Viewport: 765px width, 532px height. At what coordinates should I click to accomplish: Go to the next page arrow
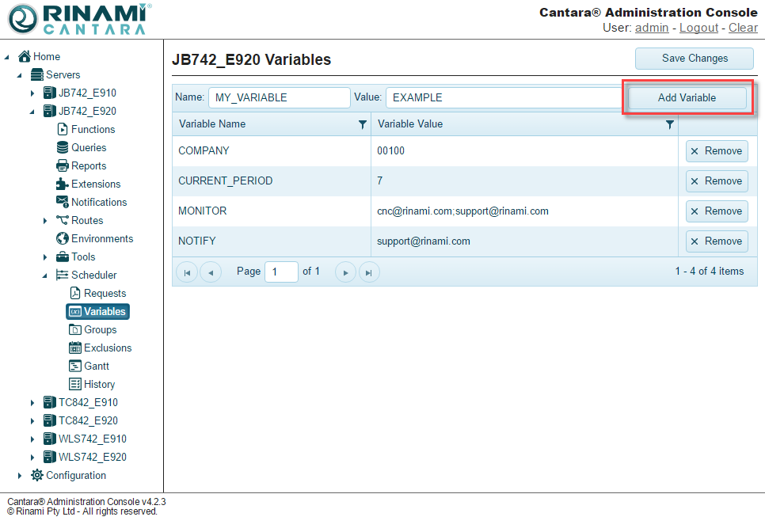point(345,272)
